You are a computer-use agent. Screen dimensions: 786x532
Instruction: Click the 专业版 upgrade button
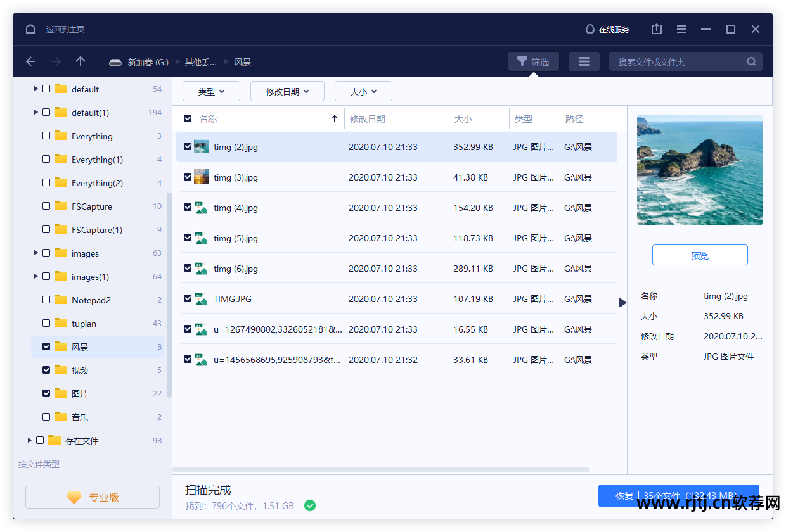pyautogui.click(x=93, y=498)
